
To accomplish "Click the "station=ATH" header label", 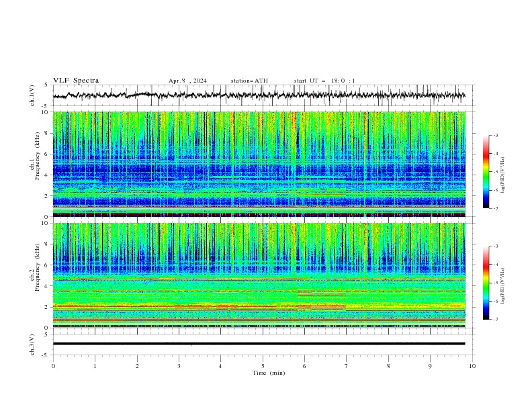I will pos(249,81).
